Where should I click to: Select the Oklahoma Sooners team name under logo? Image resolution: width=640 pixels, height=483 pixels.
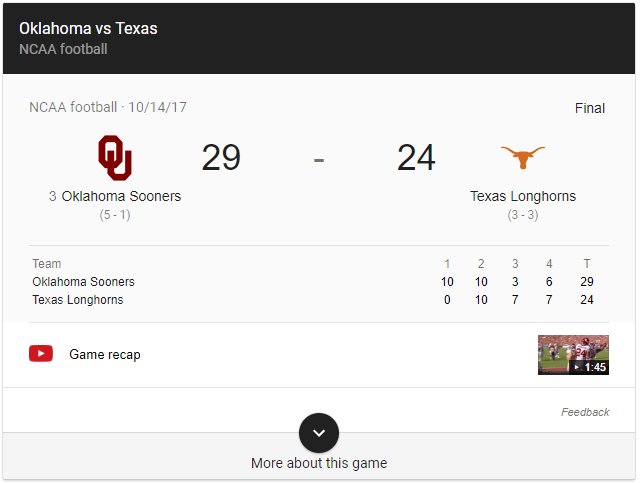(x=121, y=196)
